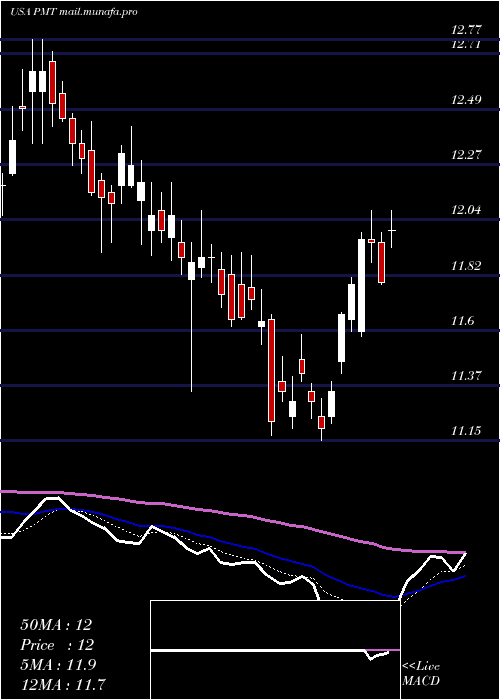Viewport: 500px width, 700px height.
Task: Click the 12.77 price level label
Action: [x=467, y=30]
